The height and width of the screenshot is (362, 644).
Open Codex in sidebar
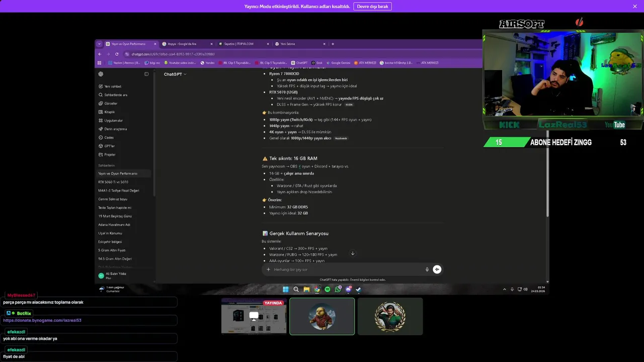point(106,138)
